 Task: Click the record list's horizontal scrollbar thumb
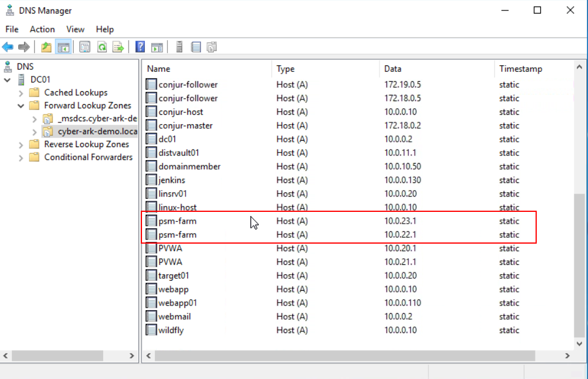tap(345, 356)
